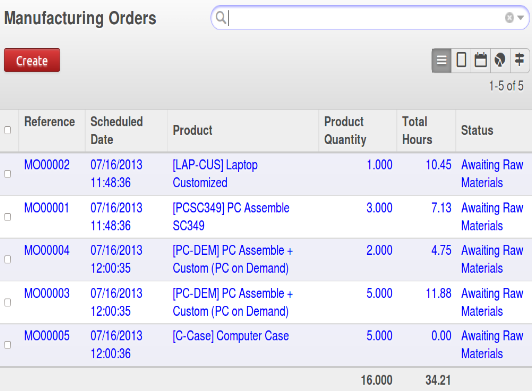This screenshot has height=391, width=532.
Task: Click MO00002 status Awaiting Raw Materials
Action: [492, 174]
